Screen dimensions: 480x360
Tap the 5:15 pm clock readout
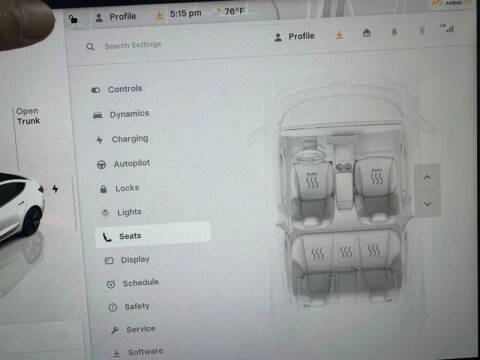[x=186, y=14]
